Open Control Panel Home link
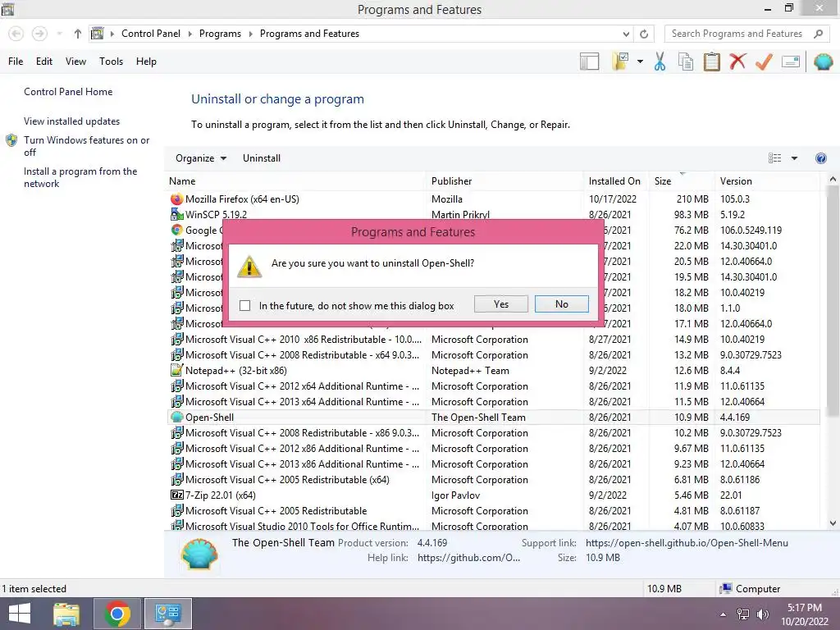Screen dimensions: 840x630 click(68, 92)
